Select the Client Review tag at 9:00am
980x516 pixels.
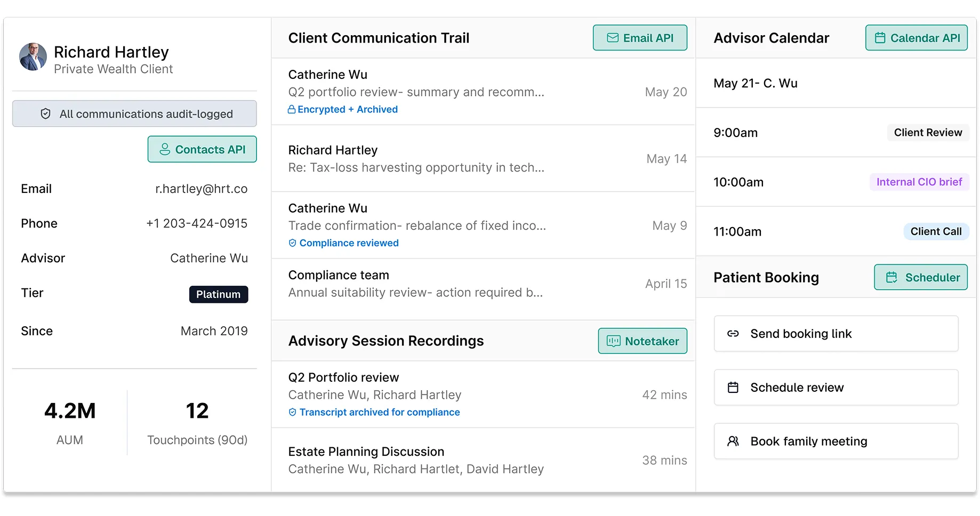(x=928, y=133)
